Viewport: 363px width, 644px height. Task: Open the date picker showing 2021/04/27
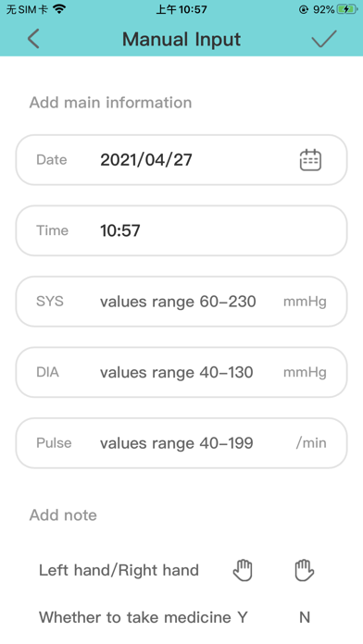tap(181, 160)
